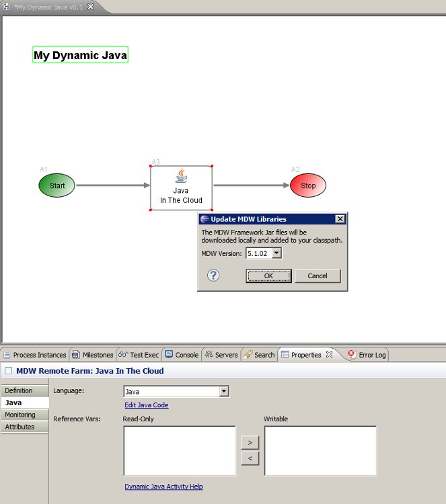
Task: Close the Properties view tab
Action: (x=329, y=355)
